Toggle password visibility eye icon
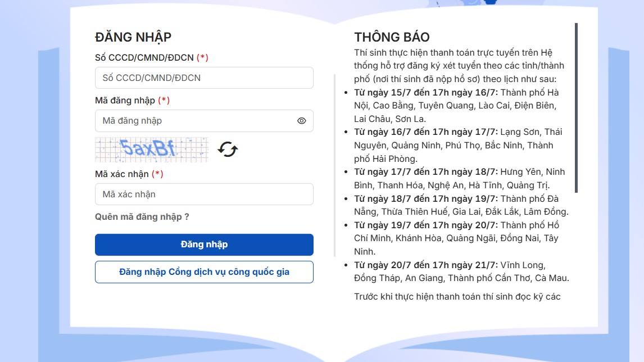 pos(301,121)
